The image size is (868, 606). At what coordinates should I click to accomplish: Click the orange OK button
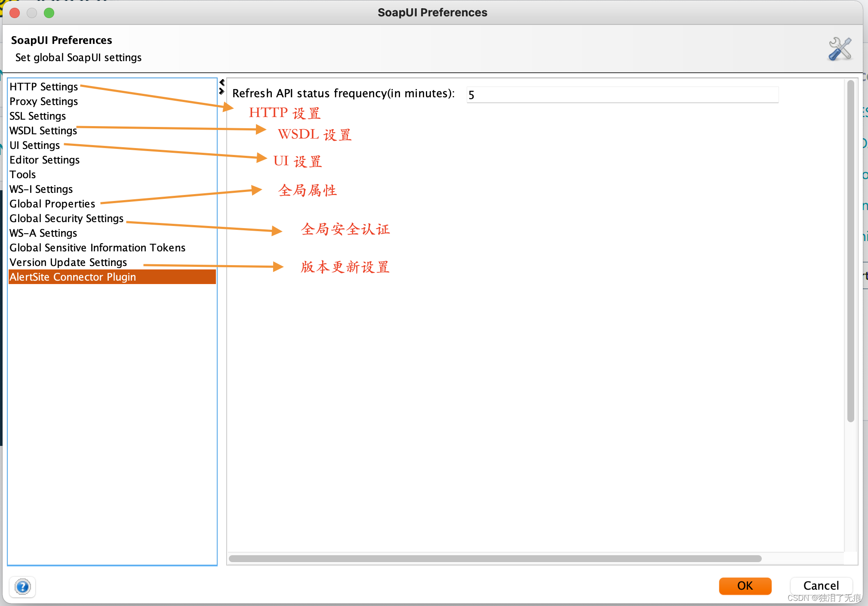click(745, 586)
